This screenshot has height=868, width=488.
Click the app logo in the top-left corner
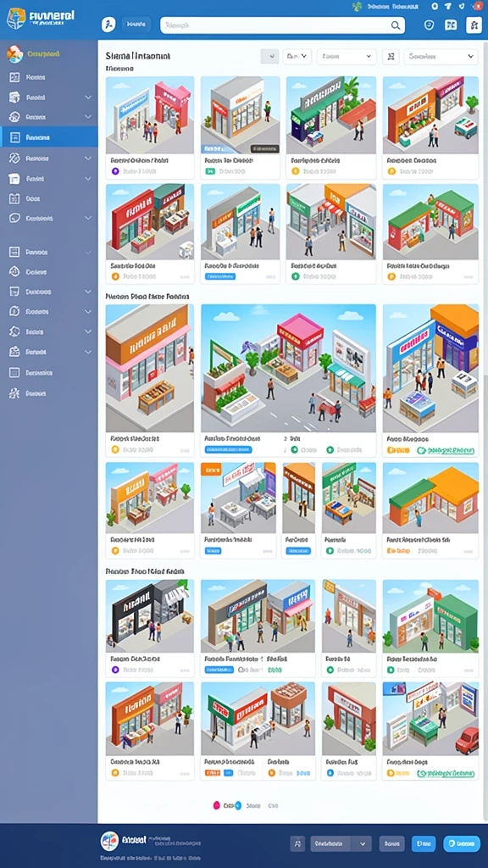[x=16, y=19]
